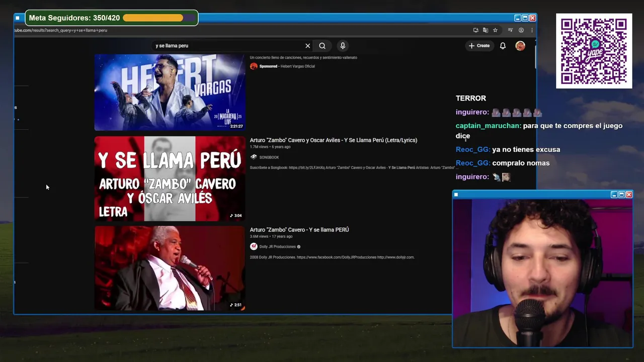
Task: Open the SONGBOOK channel name
Action: coord(269,157)
